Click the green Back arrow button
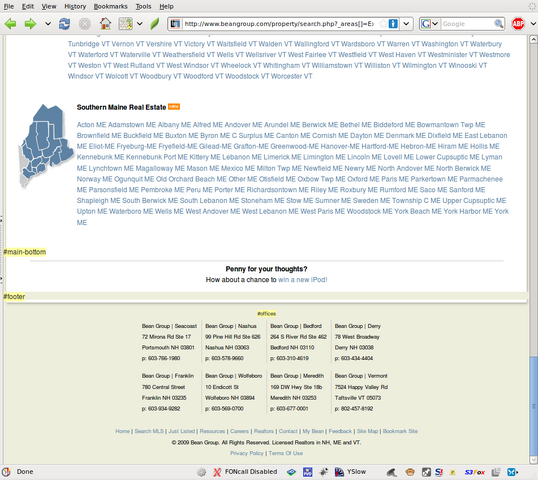538x480 pixels. pos(10,24)
